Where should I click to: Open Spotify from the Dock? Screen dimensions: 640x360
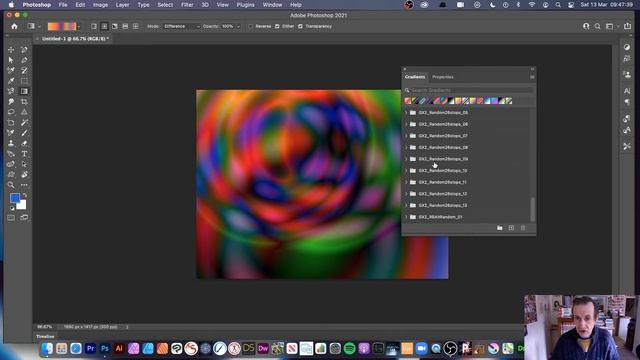[349, 349]
